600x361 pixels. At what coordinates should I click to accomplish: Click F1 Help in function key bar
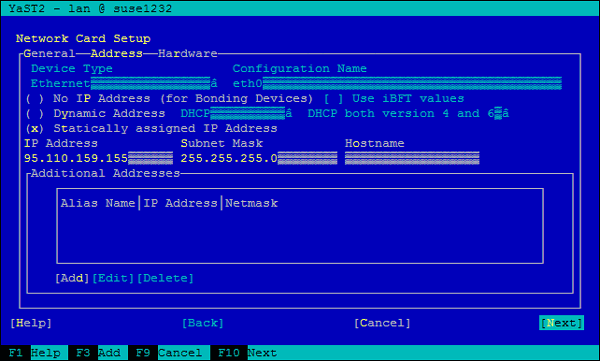(34, 353)
